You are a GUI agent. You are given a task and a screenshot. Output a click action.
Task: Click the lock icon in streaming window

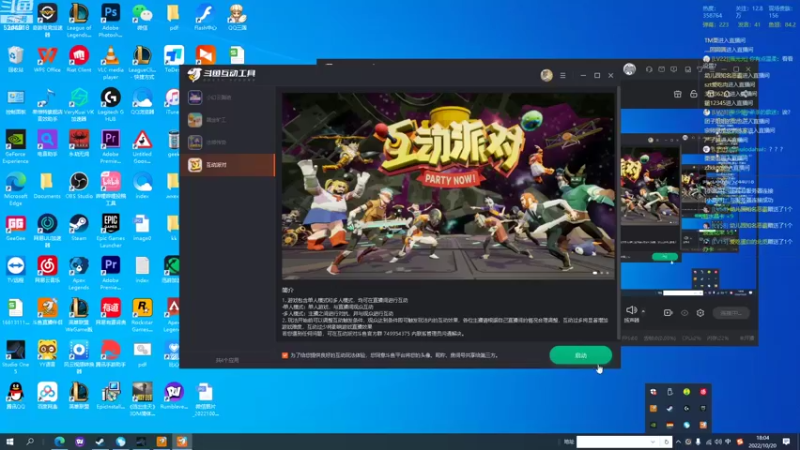(693, 94)
